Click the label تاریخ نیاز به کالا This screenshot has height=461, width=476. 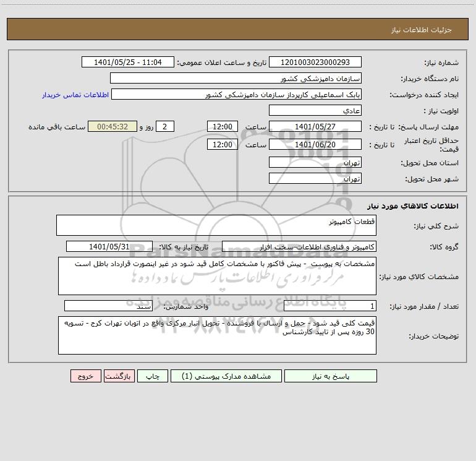184,247
